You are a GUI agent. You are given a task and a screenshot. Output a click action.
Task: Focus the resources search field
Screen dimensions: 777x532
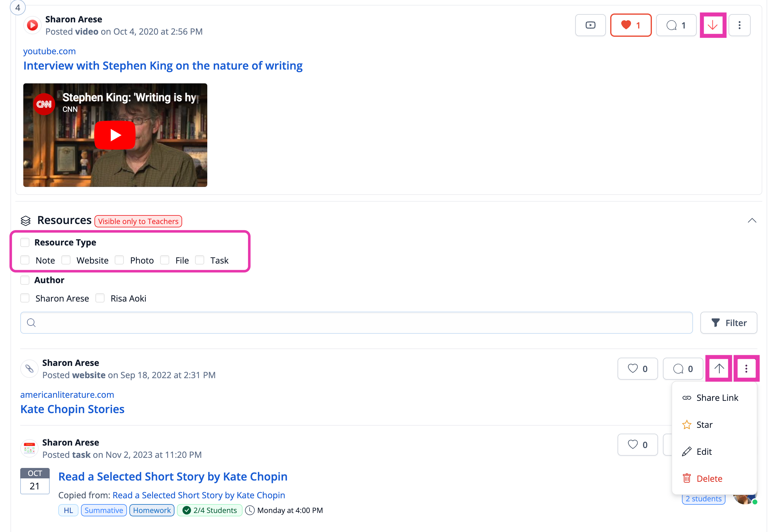tap(356, 322)
